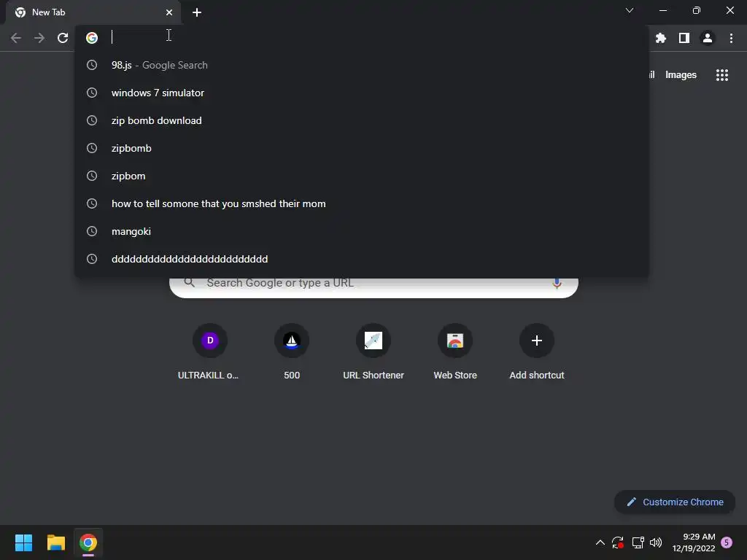Launch File Explorer from the taskbar
747x560 pixels.
click(x=55, y=542)
